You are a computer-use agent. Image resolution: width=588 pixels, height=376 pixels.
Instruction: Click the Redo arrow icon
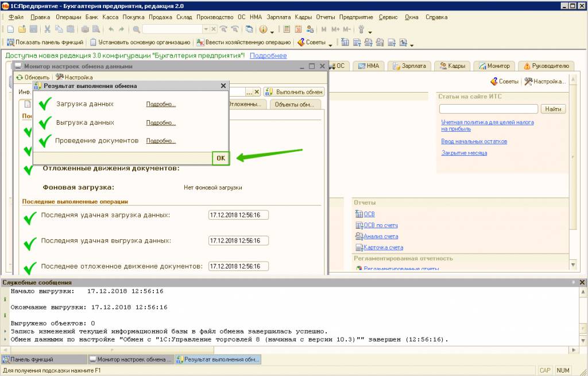point(122,29)
